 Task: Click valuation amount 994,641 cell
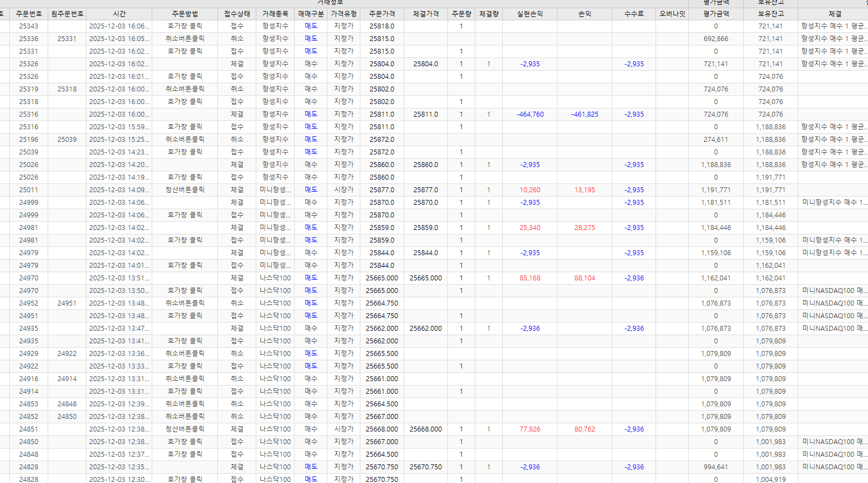click(x=716, y=467)
